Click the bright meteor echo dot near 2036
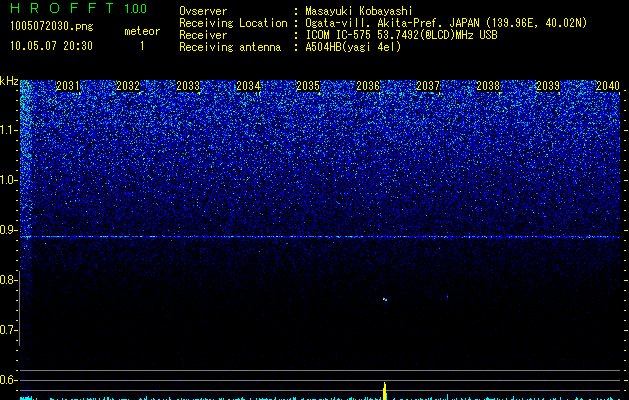The image size is (629, 400). 385,299
